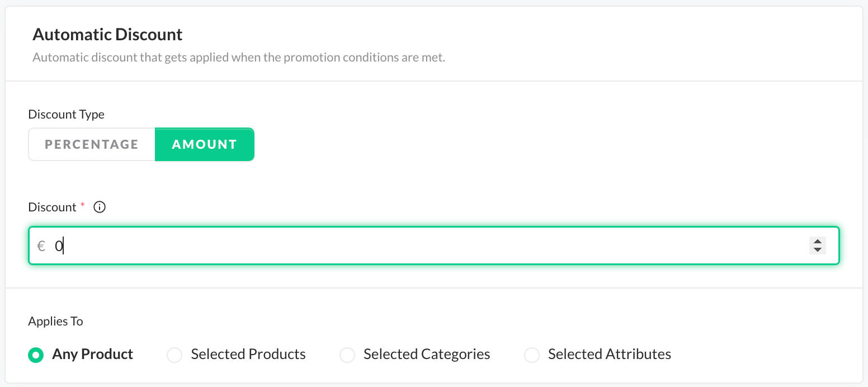Enable the Selected Attributes radio circle
Screen dimensions: 868x387
(x=531, y=355)
